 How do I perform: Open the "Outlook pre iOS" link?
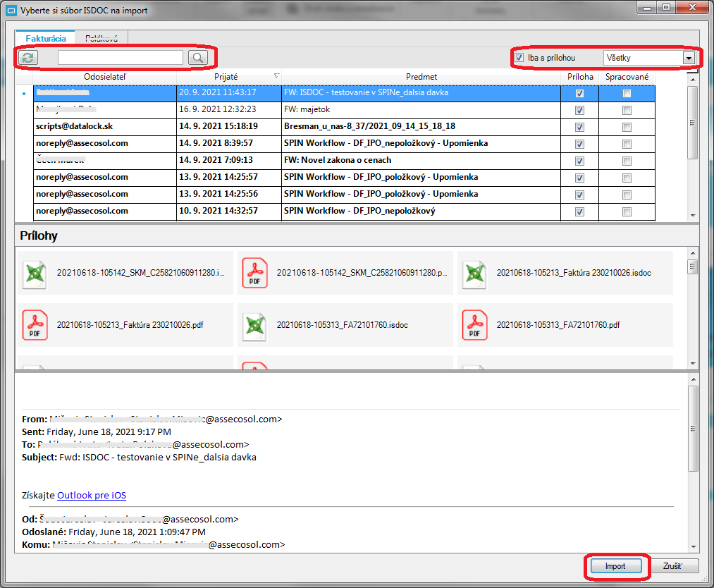click(92, 495)
